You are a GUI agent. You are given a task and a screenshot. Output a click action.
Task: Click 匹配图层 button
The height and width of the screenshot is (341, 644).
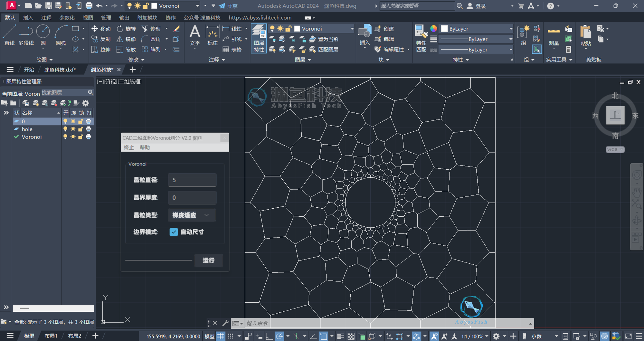[324, 49]
